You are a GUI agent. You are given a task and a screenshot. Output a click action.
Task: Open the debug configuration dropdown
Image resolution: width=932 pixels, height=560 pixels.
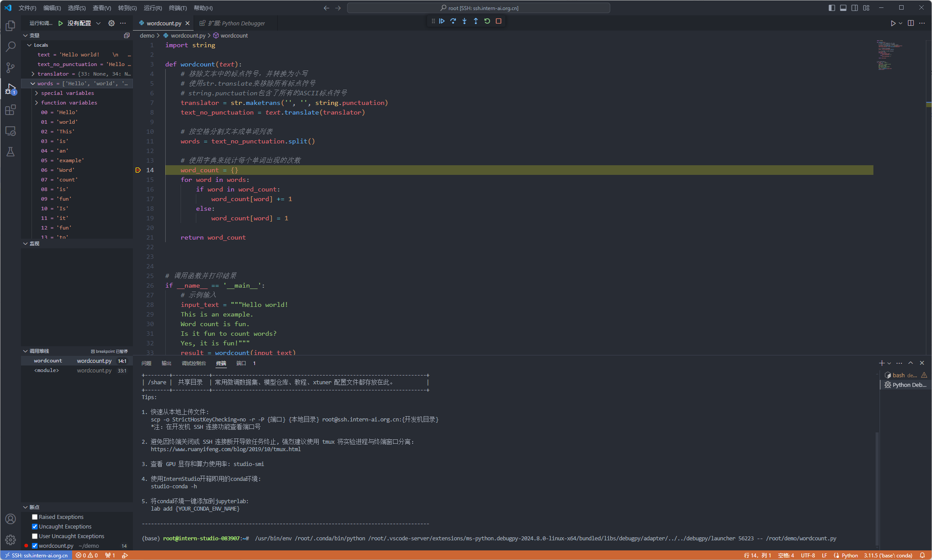click(x=98, y=23)
